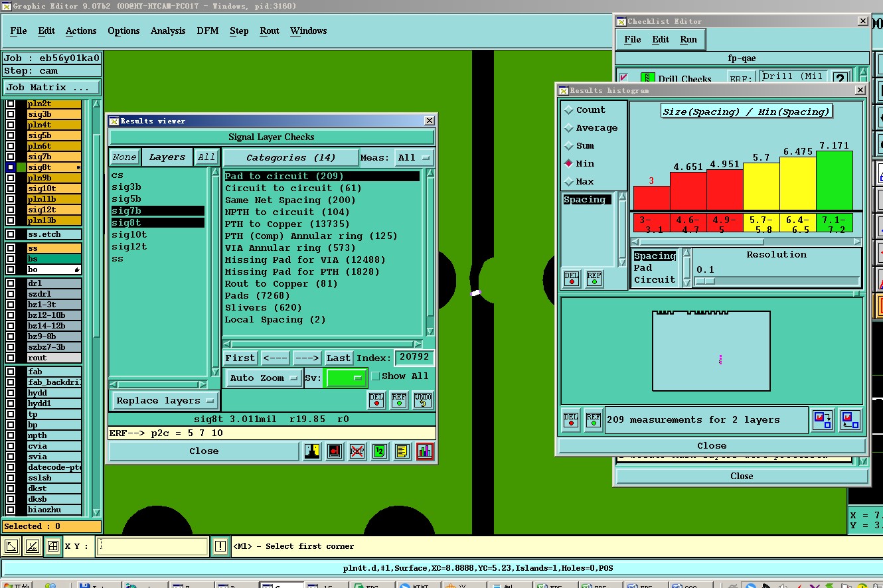Click DEL icon under the Spacing list in histogram

(572, 279)
